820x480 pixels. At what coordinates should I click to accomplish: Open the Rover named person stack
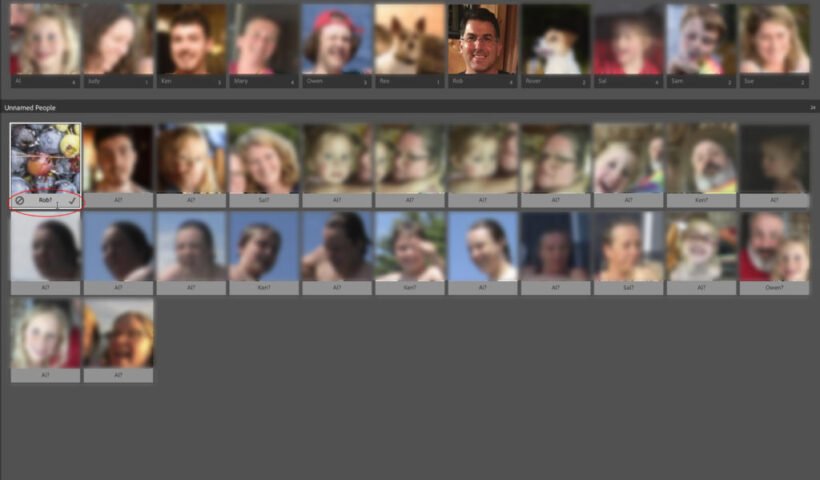(556, 40)
